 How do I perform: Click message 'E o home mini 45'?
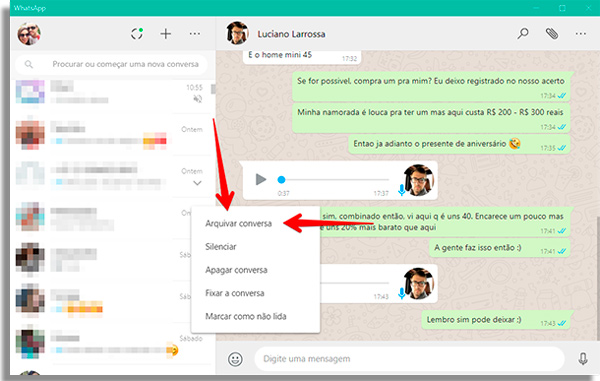coord(302,56)
